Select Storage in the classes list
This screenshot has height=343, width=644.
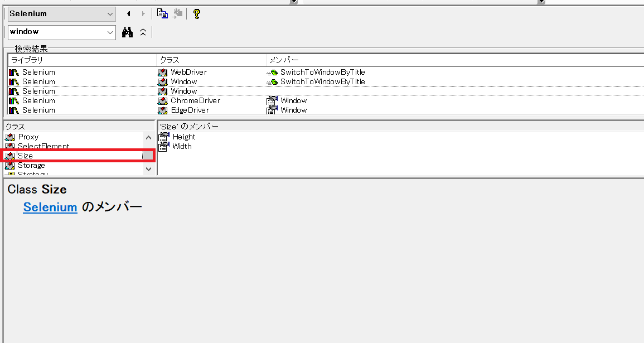tap(31, 165)
